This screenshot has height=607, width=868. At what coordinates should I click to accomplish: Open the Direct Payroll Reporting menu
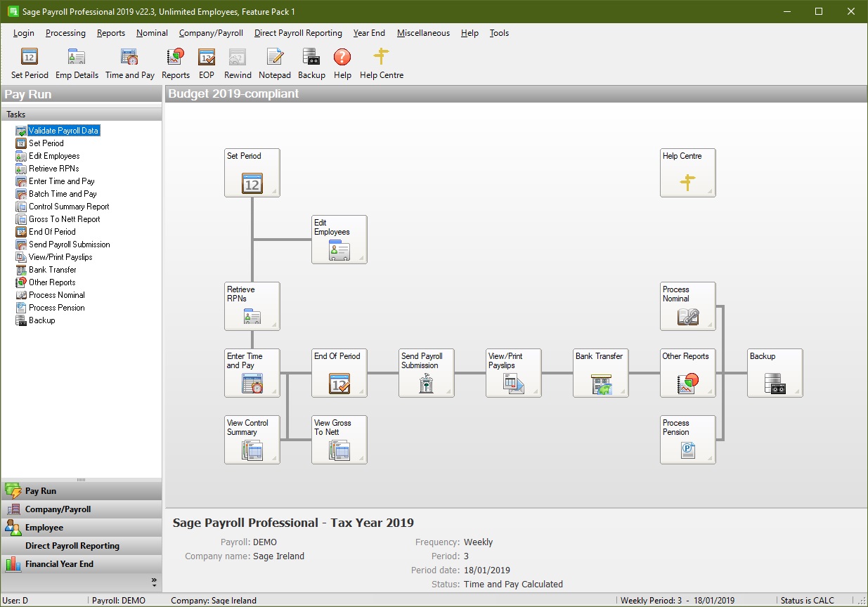coord(298,33)
